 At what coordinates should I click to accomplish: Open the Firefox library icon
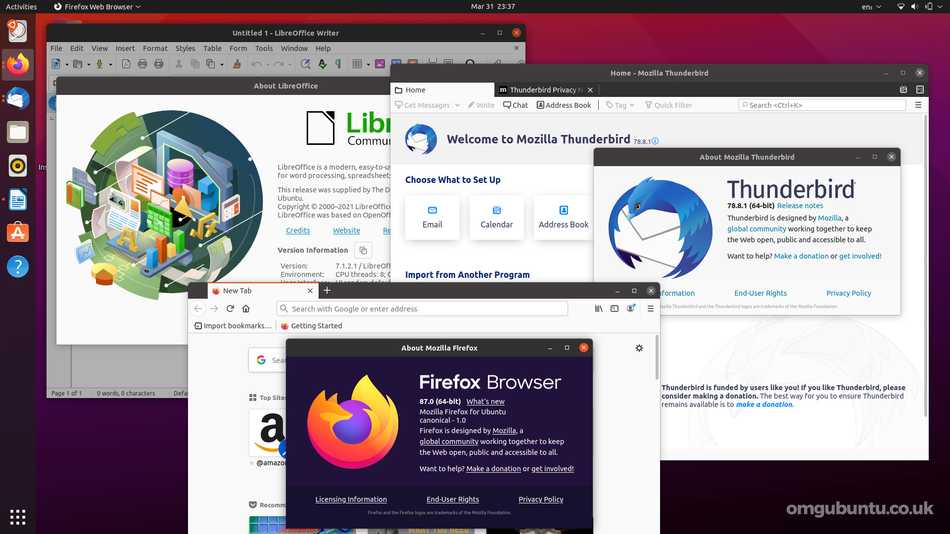click(599, 309)
